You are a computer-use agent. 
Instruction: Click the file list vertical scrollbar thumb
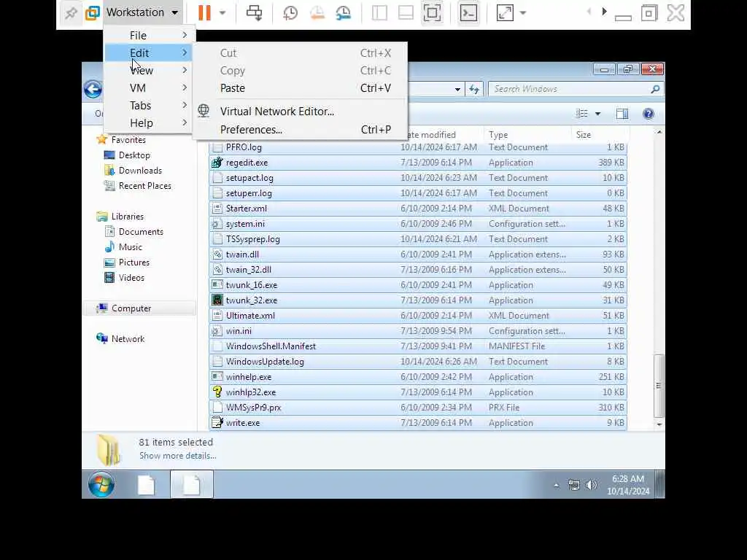(659, 386)
